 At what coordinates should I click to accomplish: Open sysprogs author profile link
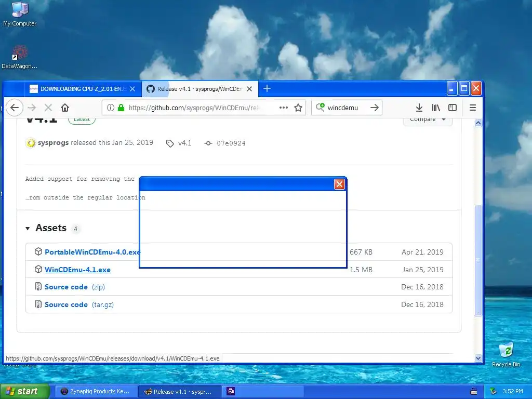click(54, 143)
